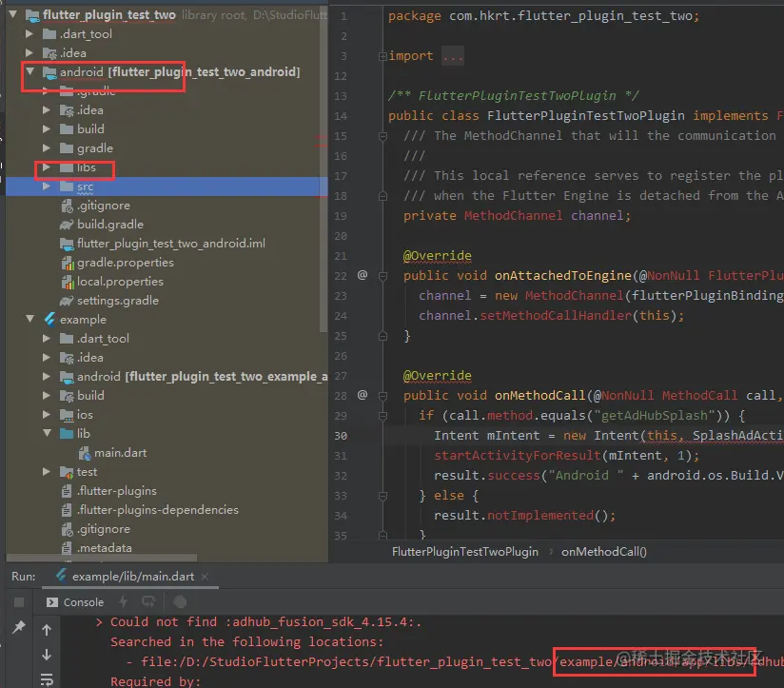
Task: Jump down the stack trace arrow
Action: point(47,655)
